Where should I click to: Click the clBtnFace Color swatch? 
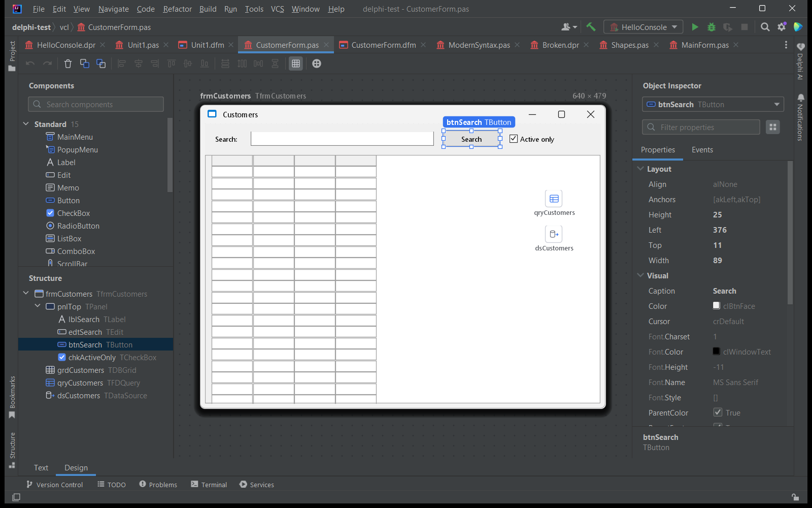pos(717,305)
